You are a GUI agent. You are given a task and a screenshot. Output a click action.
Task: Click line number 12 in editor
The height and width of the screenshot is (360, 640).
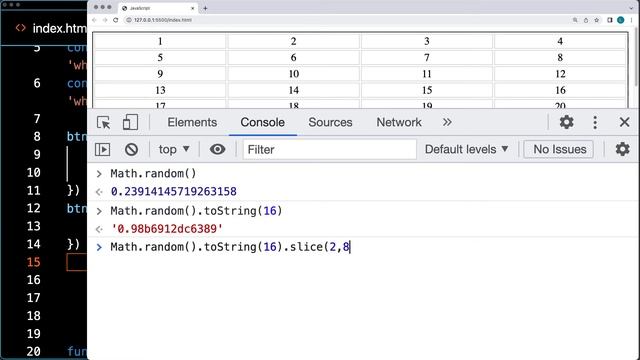pyautogui.click(x=34, y=208)
